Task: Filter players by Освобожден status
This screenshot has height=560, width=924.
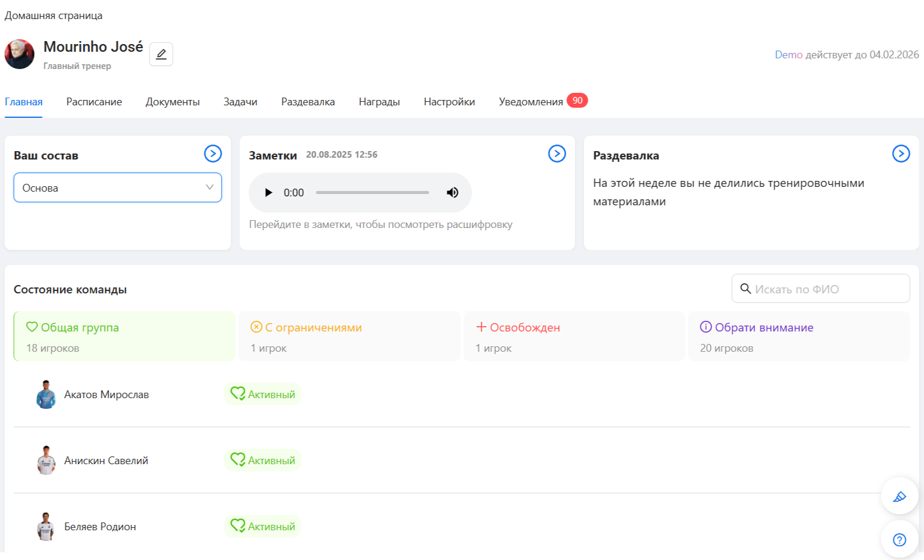Action: [x=574, y=336]
